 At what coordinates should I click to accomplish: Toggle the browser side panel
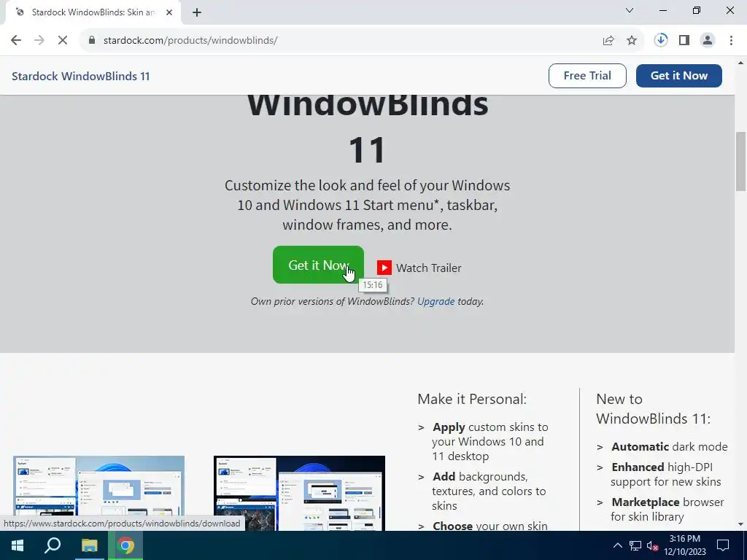coord(684,41)
